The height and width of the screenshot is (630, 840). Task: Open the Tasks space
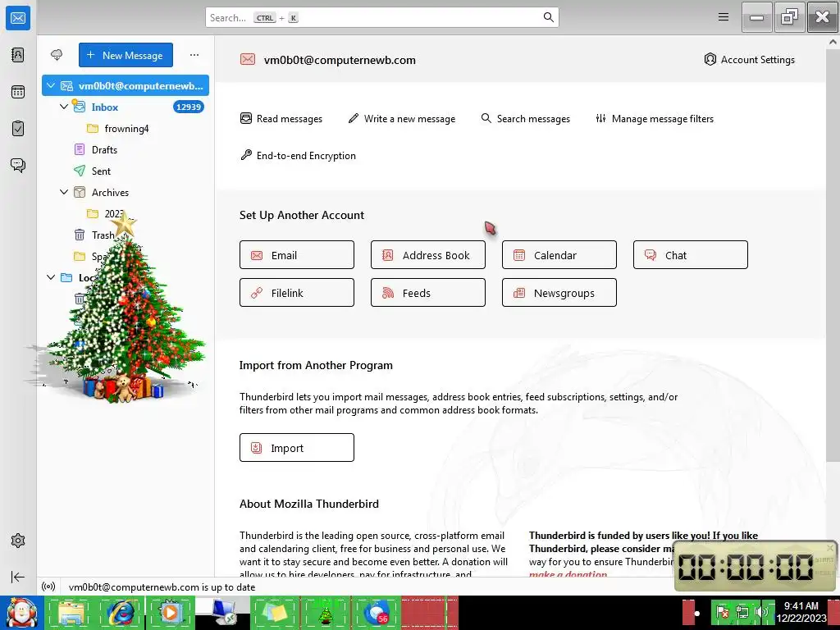[x=18, y=129]
